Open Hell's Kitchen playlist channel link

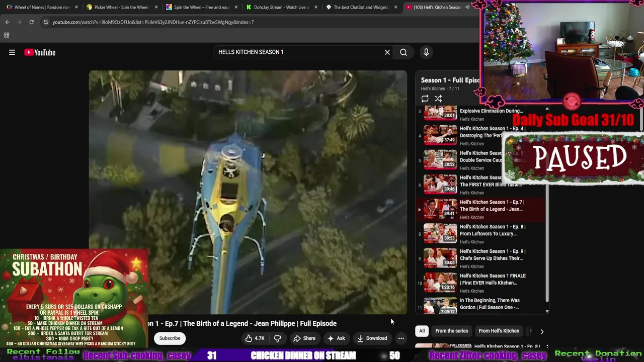click(x=433, y=89)
